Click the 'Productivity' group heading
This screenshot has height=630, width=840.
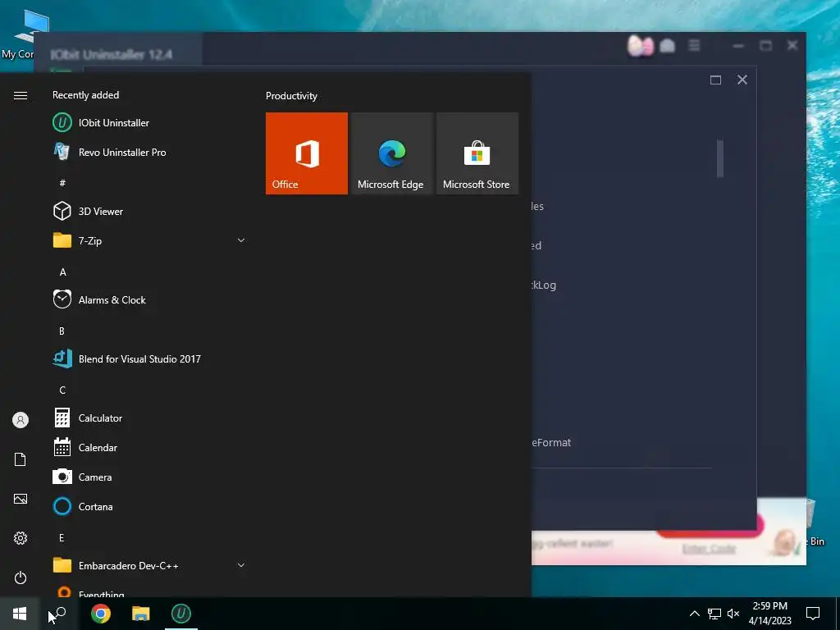[x=291, y=96]
